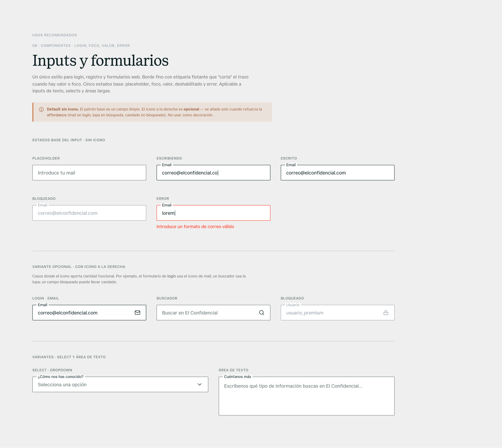The height and width of the screenshot is (448, 502).
Task: Open the dropdown chevron in Selecciona una opción
Action: pos(200,384)
